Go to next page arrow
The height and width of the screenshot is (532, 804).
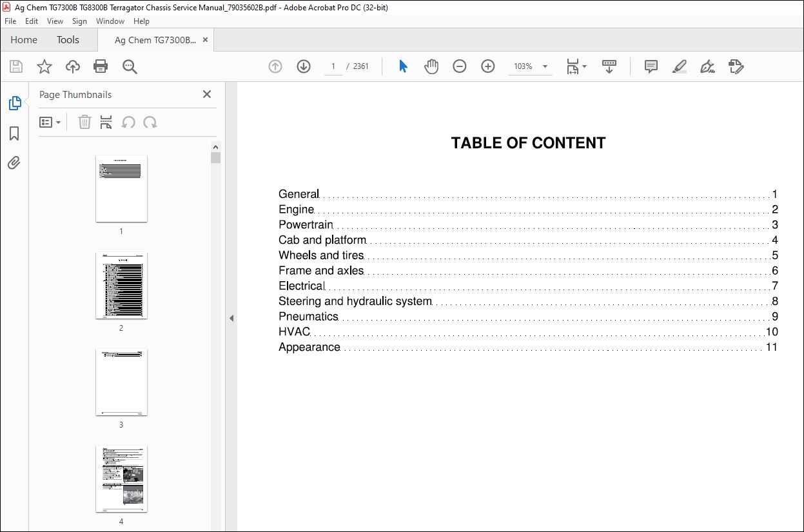(x=304, y=66)
